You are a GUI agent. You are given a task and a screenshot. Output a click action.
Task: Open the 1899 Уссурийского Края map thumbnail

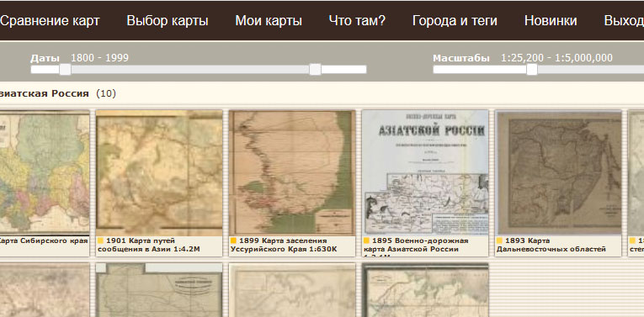(x=292, y=172)
